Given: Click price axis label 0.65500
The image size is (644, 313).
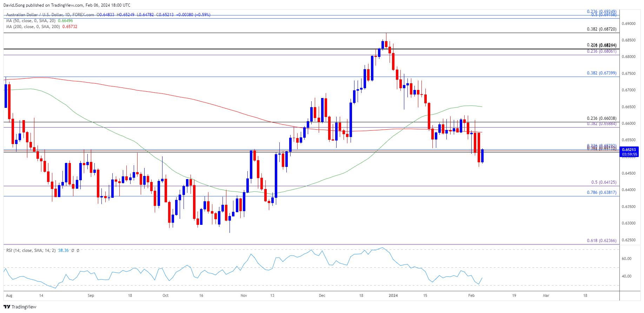Looking at the screenshot, I should pyautogui.click(x=629, y=140).
